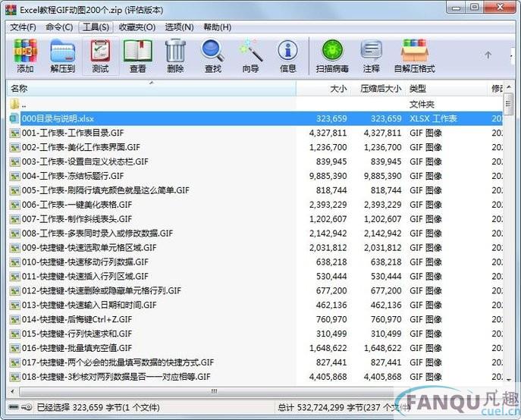Image resolution: width=521 pixels, height=420 pixels.
Task: Click the horizontal scrollbar thumb
Action: [212, 391]
